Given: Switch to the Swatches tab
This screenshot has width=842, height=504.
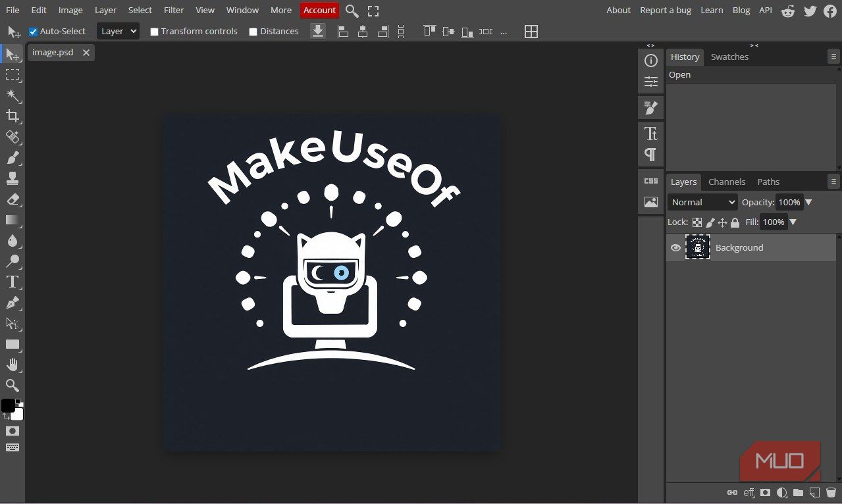Looking at the screenshot, I should point(729,57).
